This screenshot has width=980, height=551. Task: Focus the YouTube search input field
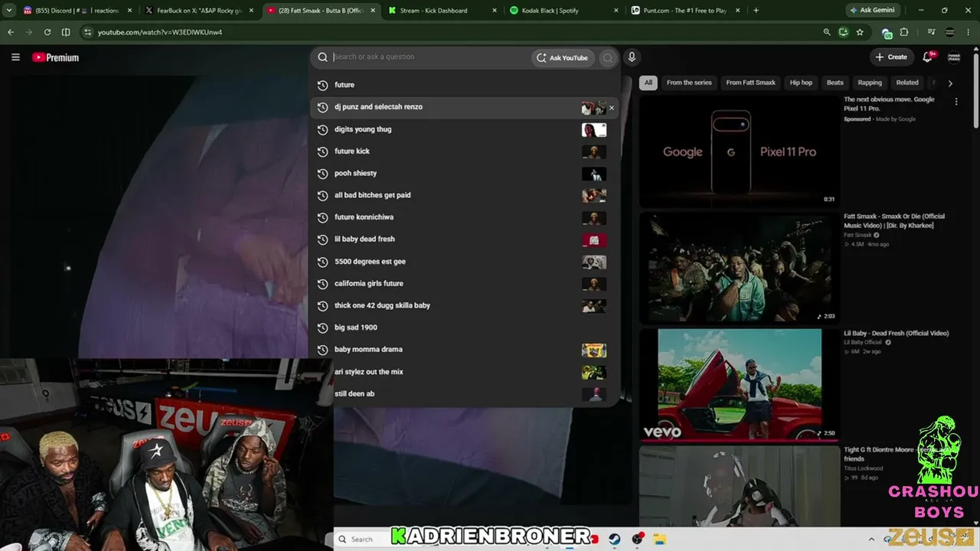click(430, 57)
